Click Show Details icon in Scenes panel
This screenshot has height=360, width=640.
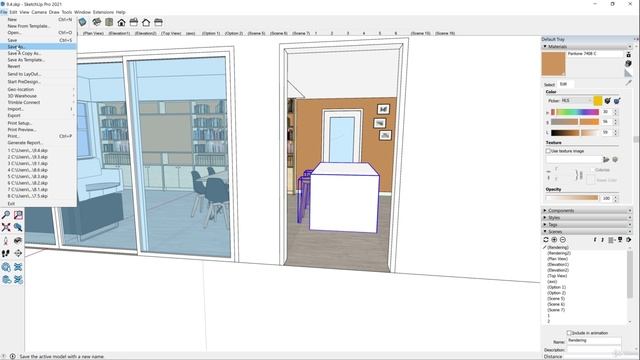[x=620, y=240]
